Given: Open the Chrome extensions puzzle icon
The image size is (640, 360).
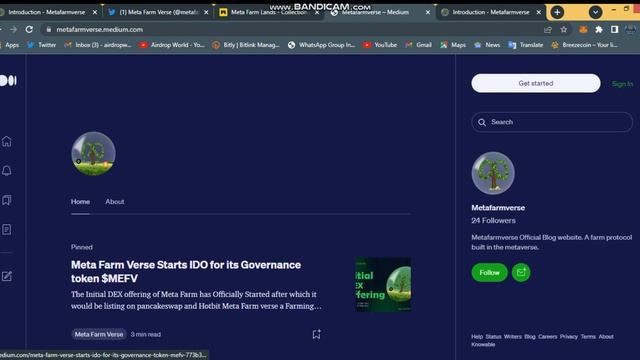Looking at the screenshot, I should point(599,29).
